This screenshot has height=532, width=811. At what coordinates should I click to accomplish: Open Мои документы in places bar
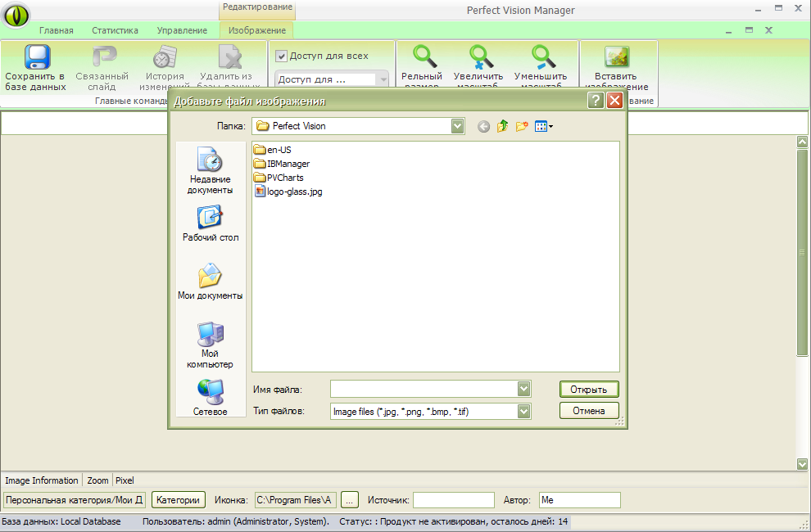[210, 282]
